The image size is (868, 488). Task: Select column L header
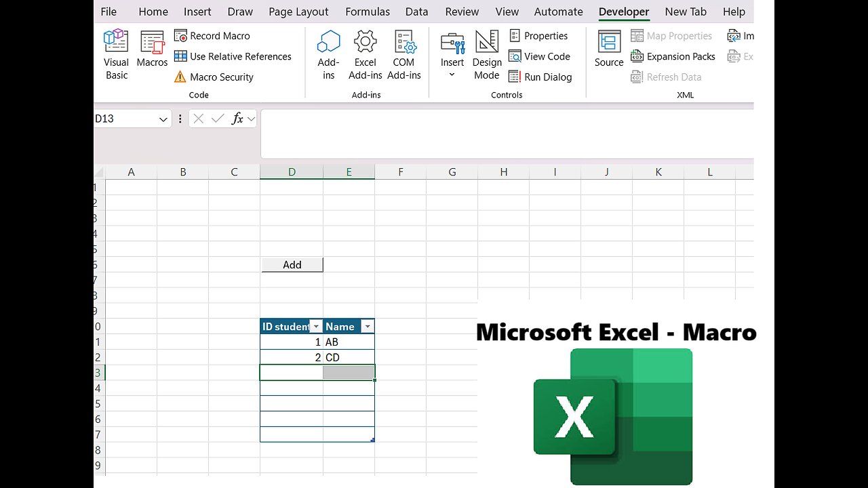click(710, 172)
